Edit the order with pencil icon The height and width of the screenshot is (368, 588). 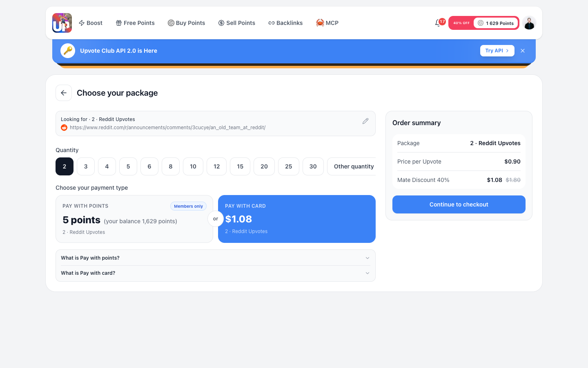click(365, 121)
